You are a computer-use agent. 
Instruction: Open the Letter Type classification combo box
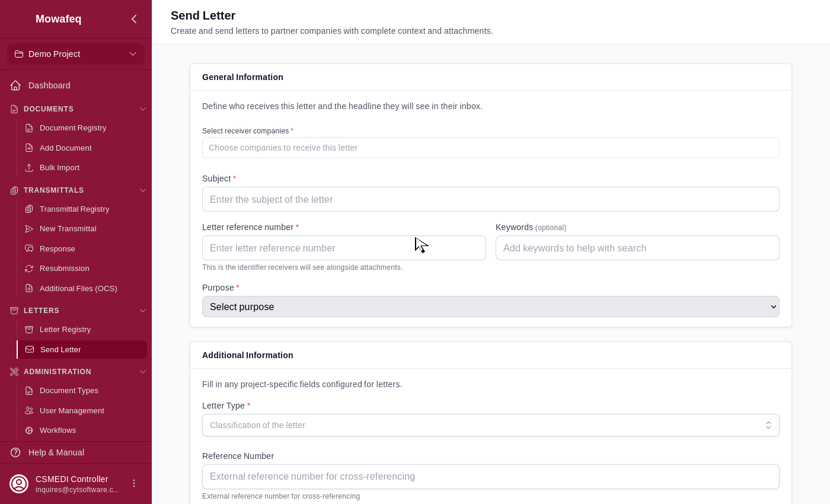point(490,425)
